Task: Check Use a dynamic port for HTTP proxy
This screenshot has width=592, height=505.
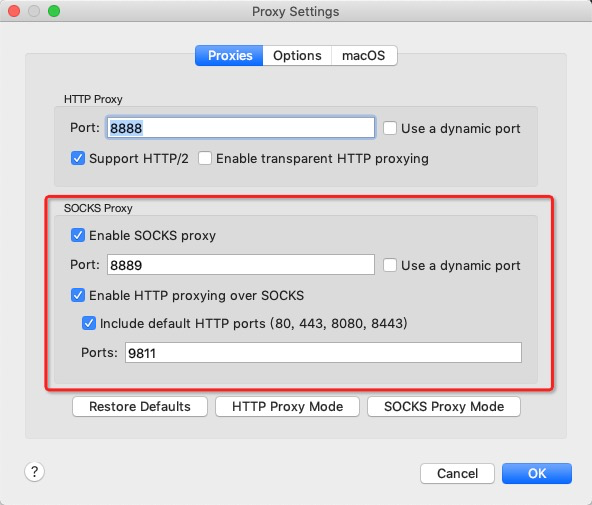Action: [390, 128]
